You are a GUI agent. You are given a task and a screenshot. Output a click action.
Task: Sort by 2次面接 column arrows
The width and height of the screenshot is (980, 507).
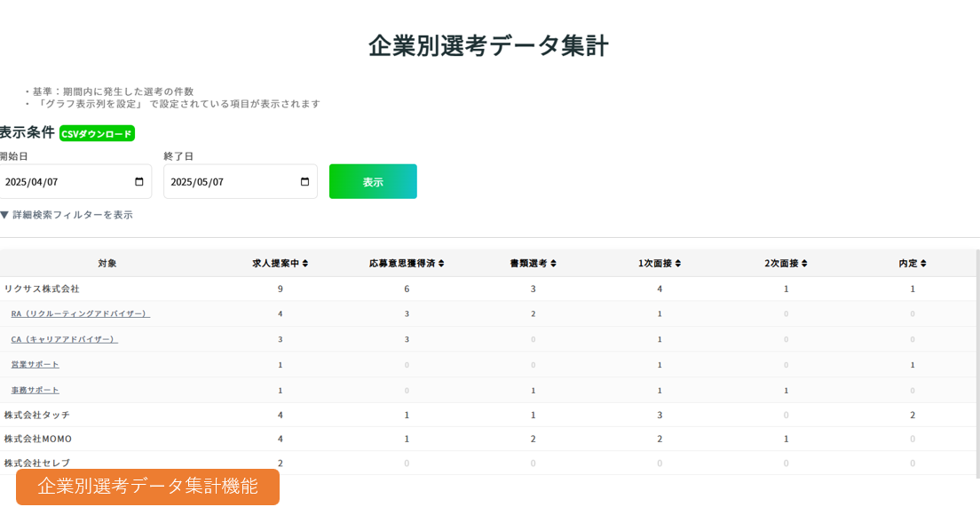(804, 264)
